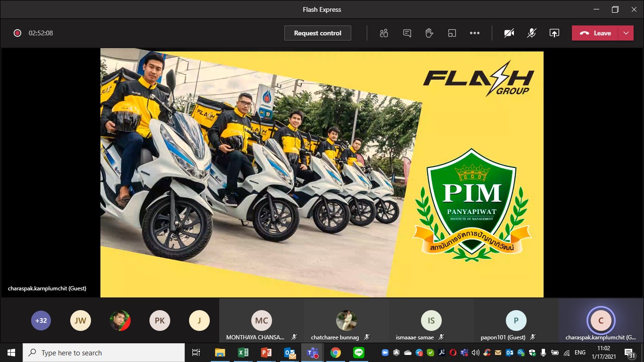Viewport: 644px width, 362px height.
Task: Open the More actions ellipsis menu
Action: [x=475, y=33]
